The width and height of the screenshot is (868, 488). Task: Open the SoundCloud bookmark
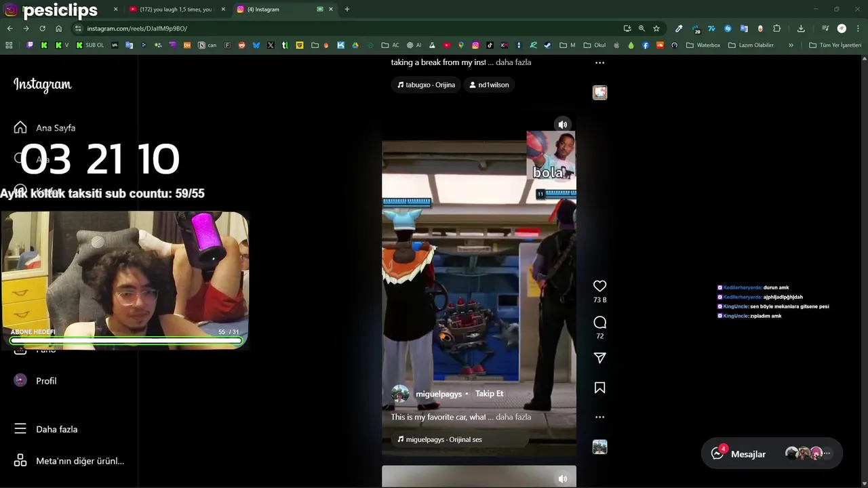coord(660,45)
